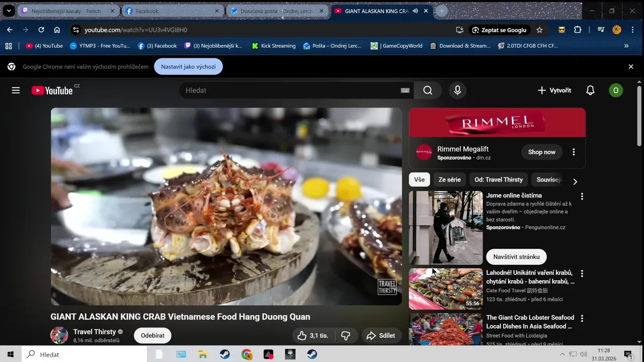Click the Windows taskbar Hledat search box

pyautogui.click(x=85, y=354)
